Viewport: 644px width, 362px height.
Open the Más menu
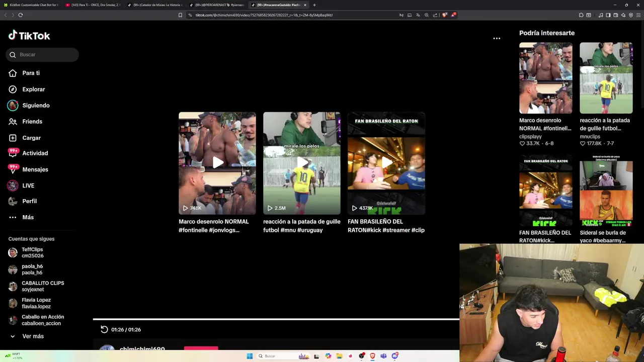(21, 217)
